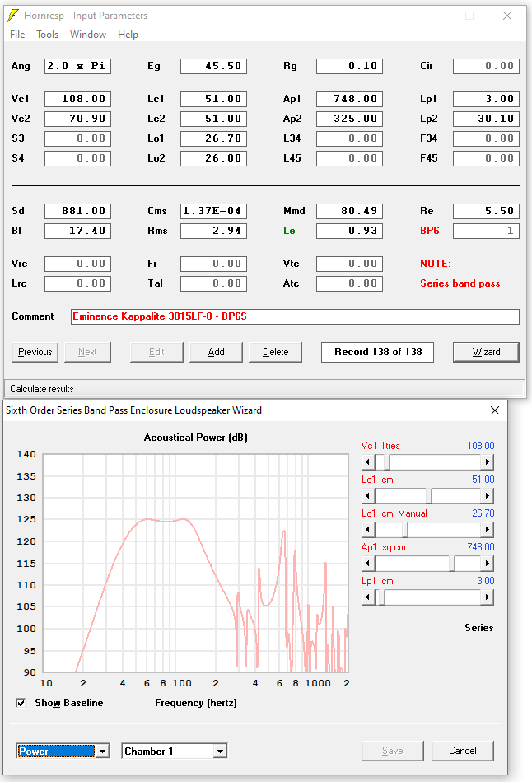Click the Lo1 cm slider thumb

point(405,530)
